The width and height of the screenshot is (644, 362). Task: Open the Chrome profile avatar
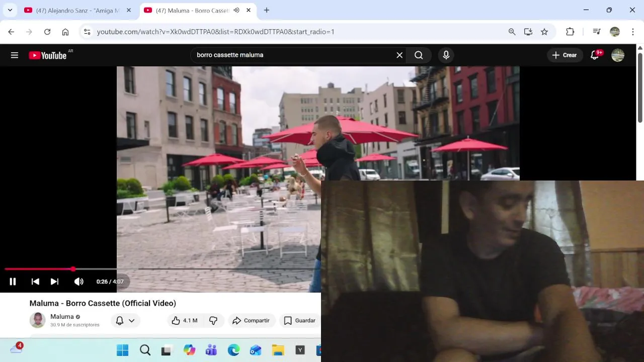(615, 32)
